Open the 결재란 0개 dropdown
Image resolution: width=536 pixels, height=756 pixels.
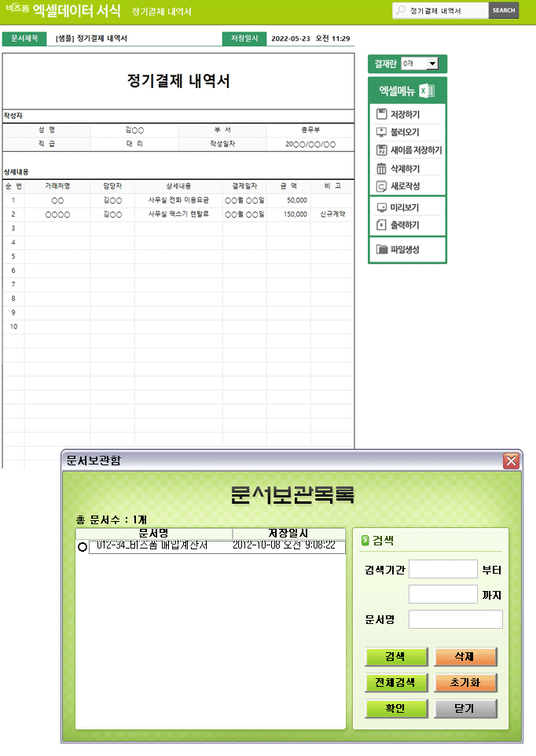pyautogui.click(x=432, y=64)
